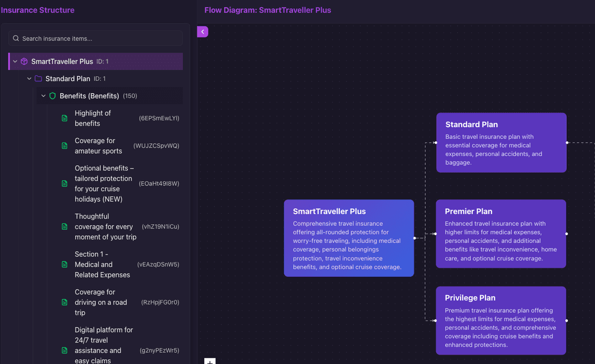595x364 pixels.
Task: Select Optional benefits cruise holidays item
Action: coord(104,183)
